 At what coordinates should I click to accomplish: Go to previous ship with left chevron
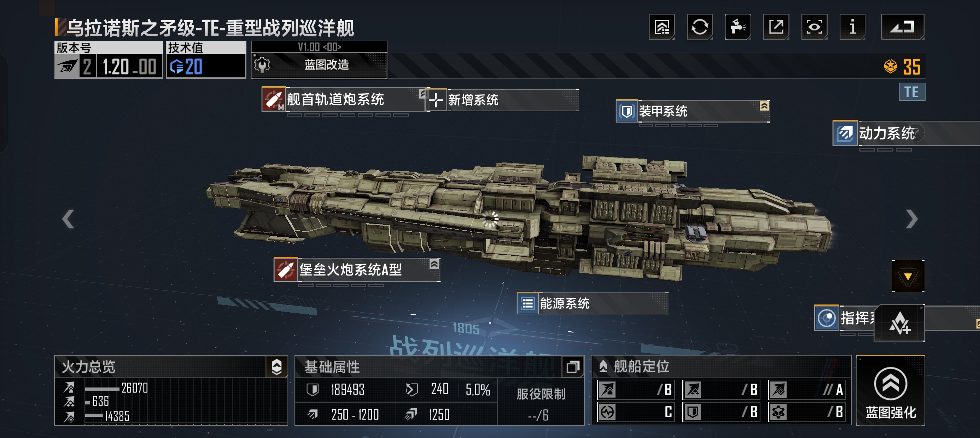pyautogui.click(x=68, y=219)
